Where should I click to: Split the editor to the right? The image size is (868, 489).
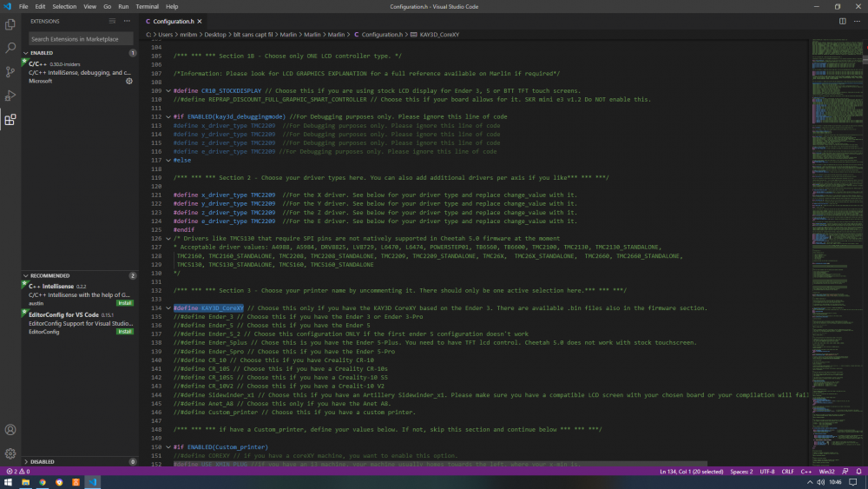point(843,21)
